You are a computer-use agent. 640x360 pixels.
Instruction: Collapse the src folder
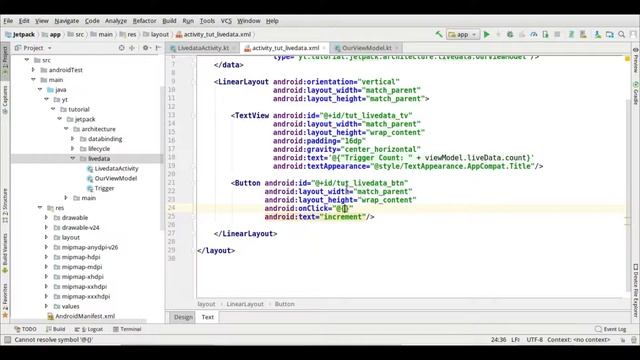(x=27, y=60)
